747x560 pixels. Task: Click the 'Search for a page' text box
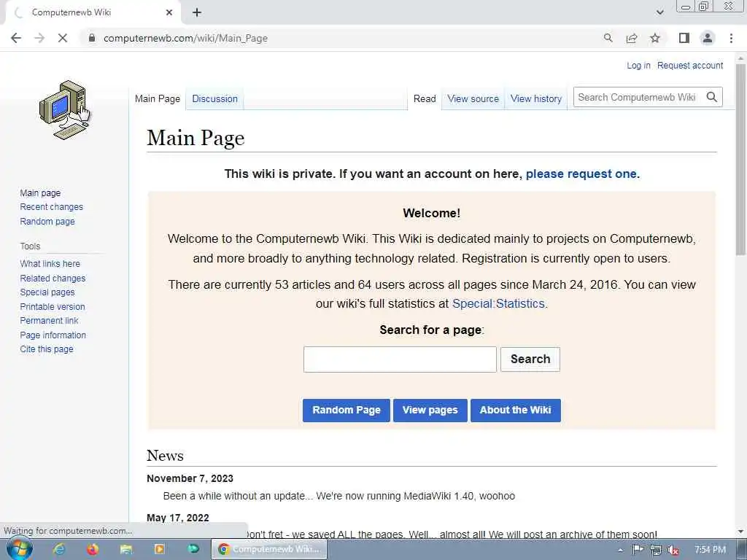point(400,359)
